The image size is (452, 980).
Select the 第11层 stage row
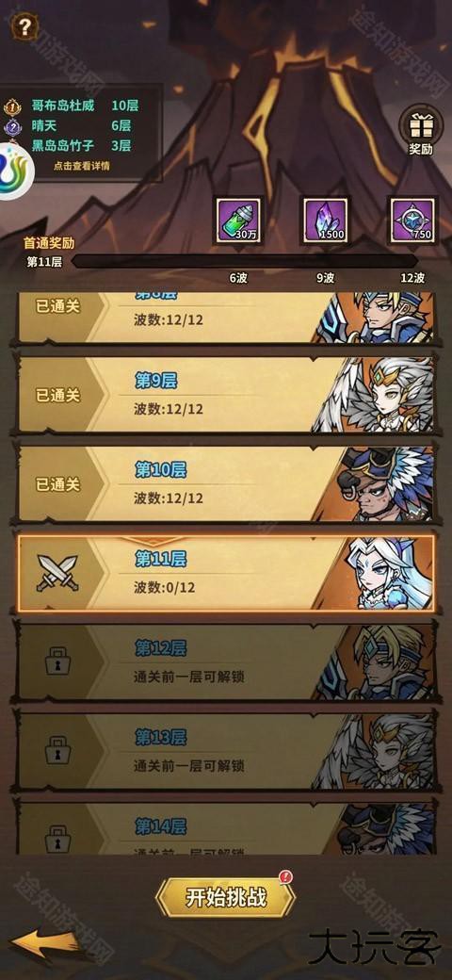tap(225, 573)
